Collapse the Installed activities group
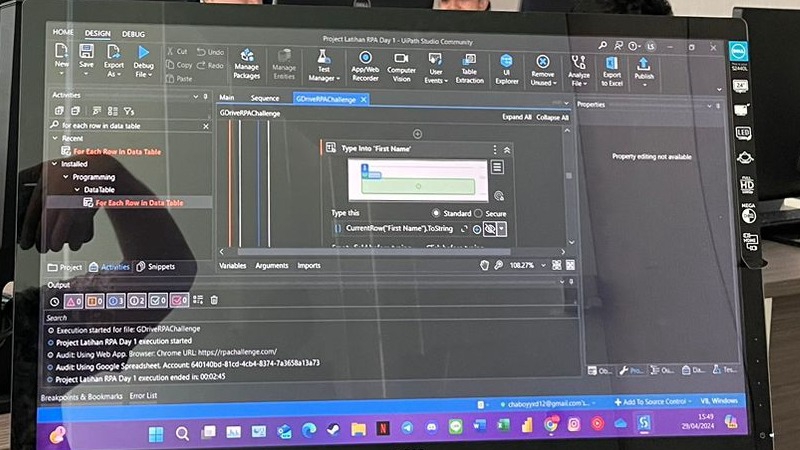Screen dimensions: 800x450 point(55,164)
